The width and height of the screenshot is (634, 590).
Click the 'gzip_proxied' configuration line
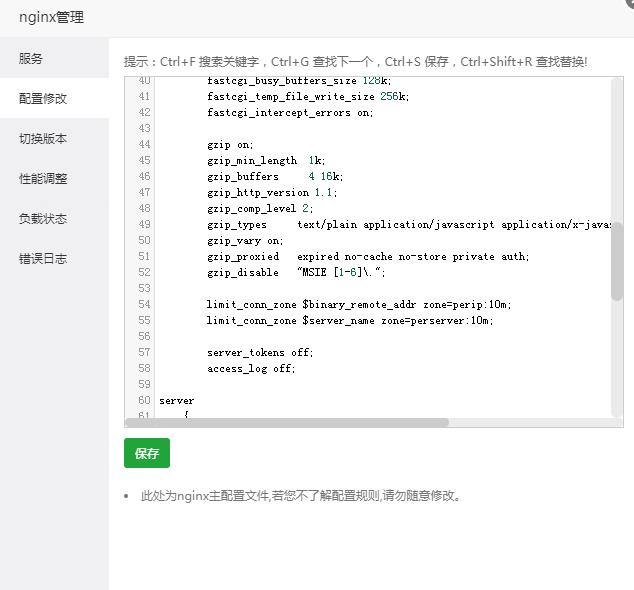[368, 256]
